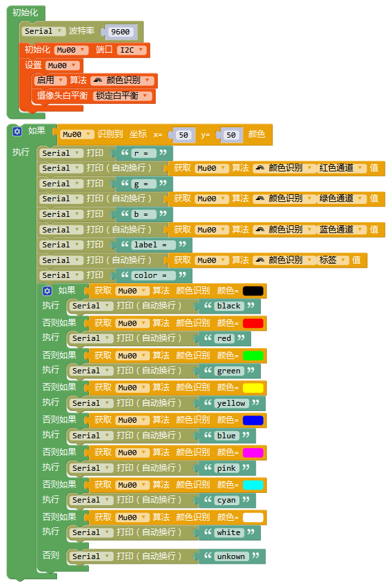
Task: Edit the y coordinate value 50
Action: point(231,135)
